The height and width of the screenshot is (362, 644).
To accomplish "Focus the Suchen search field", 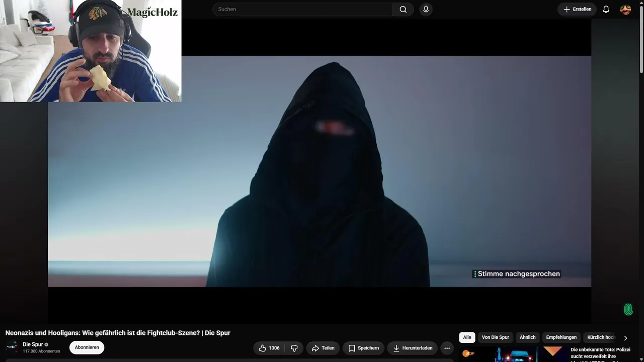I will pos(303,10).
